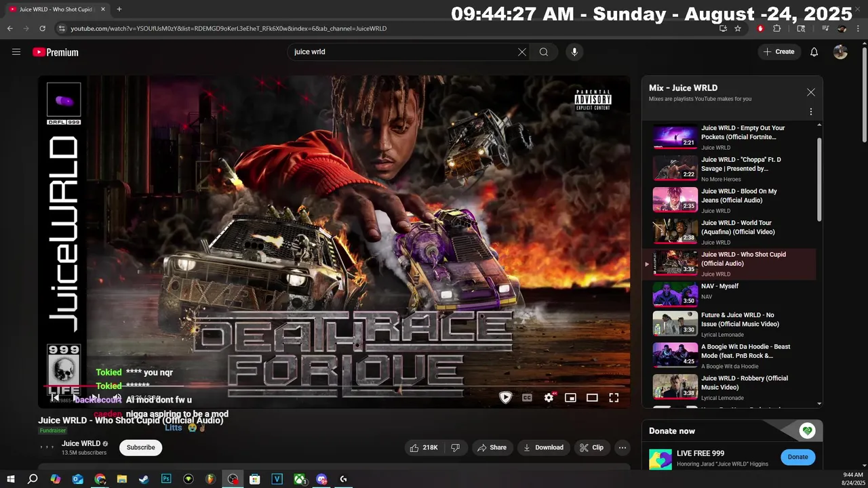Image resolution: width=868 pixels, height=488 pixels.
Task: Click the YouTube Premium logo
Action: pyautogui.click(x=56, y=52)
